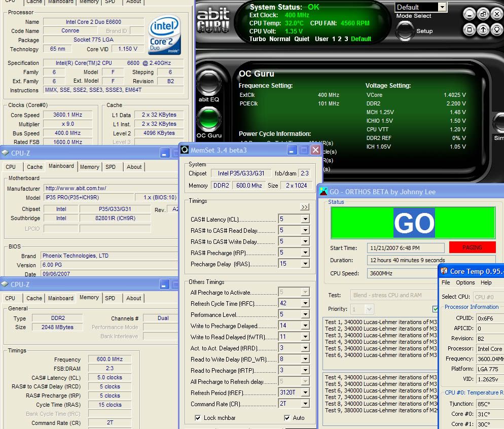Open the RAS# to CAS# Write Delay dropdown
Screen dimensions: 504x429
coord(305,242)
